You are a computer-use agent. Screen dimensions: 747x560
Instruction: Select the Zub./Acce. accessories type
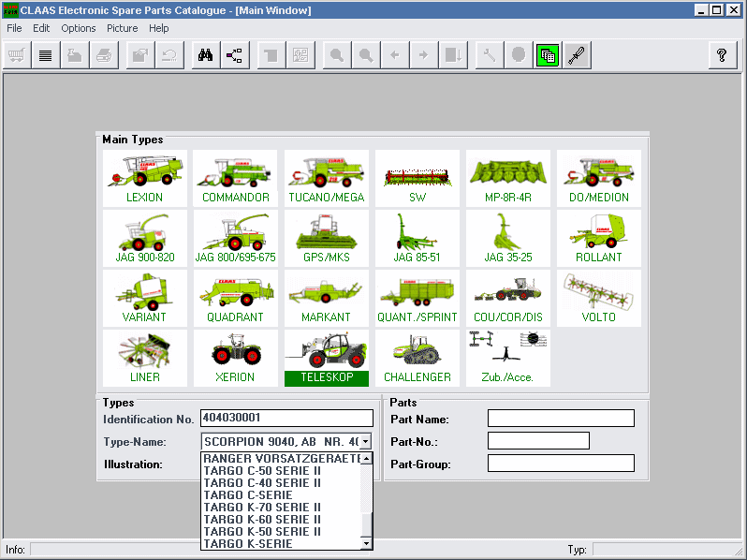(x=508, y=359)
